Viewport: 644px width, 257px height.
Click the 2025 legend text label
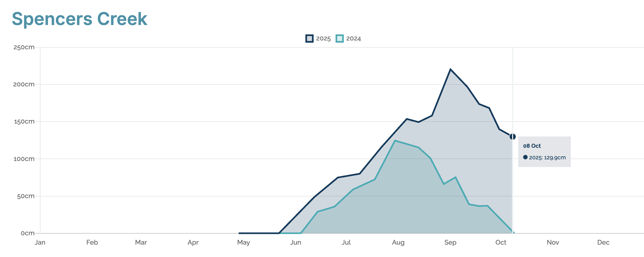point(323,39)
